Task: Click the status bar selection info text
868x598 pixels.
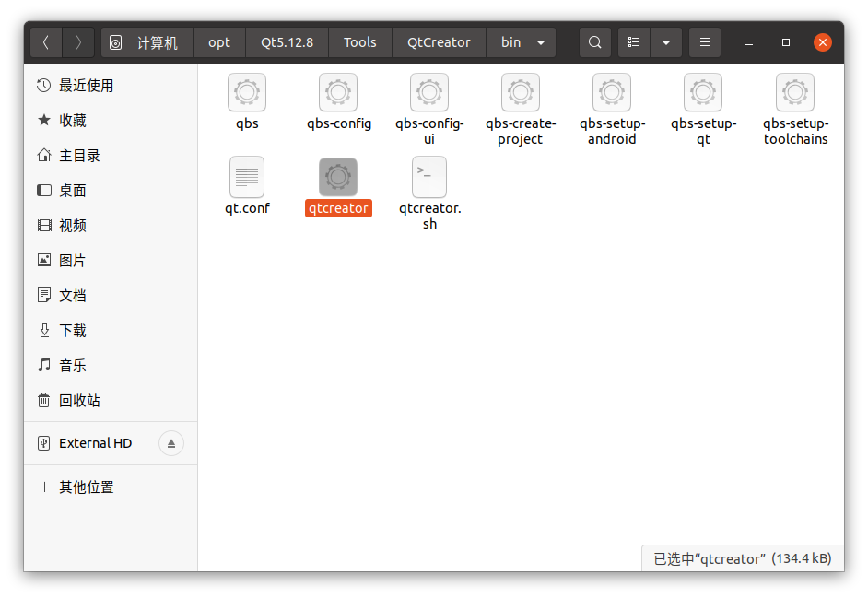Action: [x=743, y=558]
